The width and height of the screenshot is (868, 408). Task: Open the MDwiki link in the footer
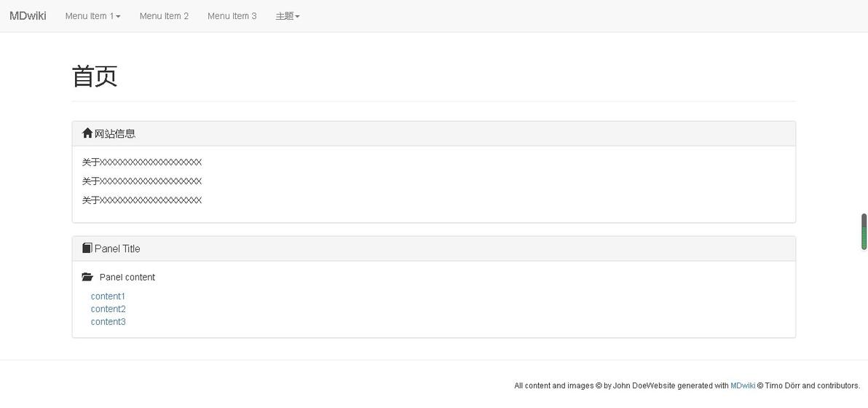click(x=743, y=385)
